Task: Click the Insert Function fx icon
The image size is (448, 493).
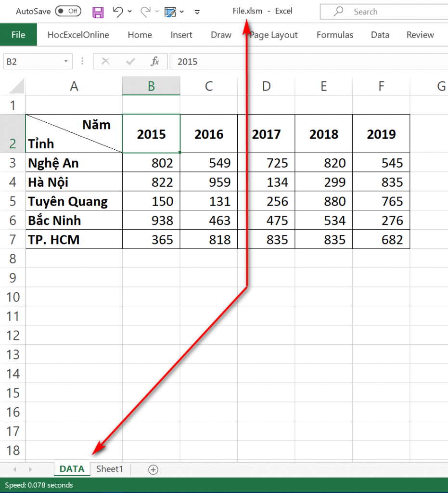Action: (x=155, y=62)
